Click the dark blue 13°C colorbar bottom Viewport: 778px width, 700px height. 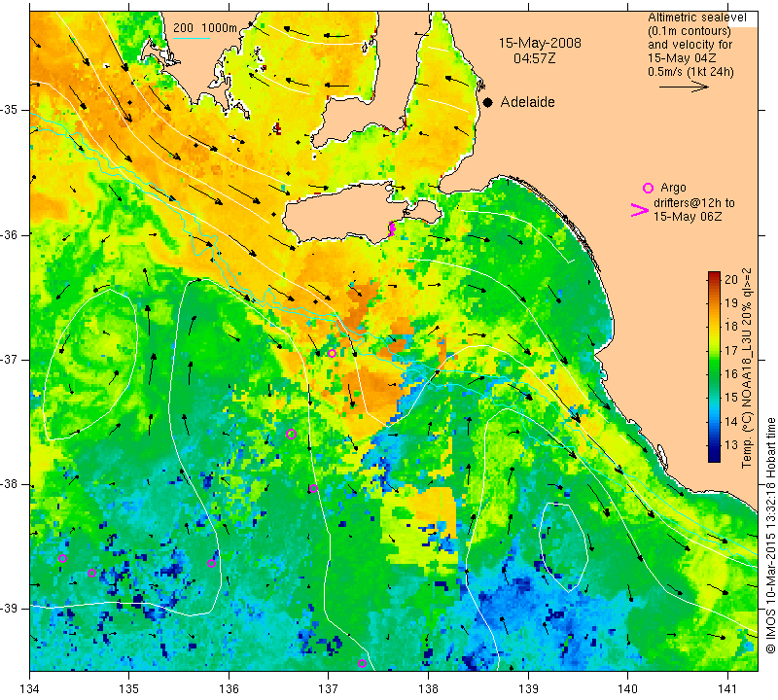click(x=714, y=455)
